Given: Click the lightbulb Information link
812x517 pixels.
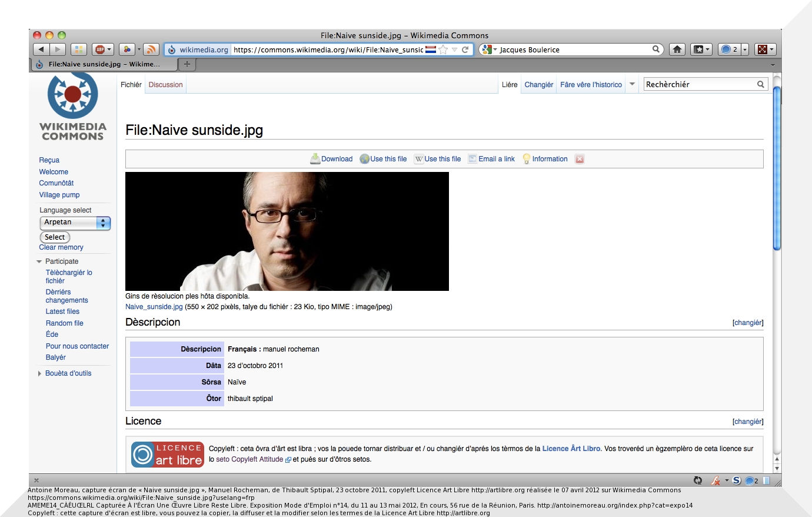Looking at the screenshot, I should [x=545, y=159].
